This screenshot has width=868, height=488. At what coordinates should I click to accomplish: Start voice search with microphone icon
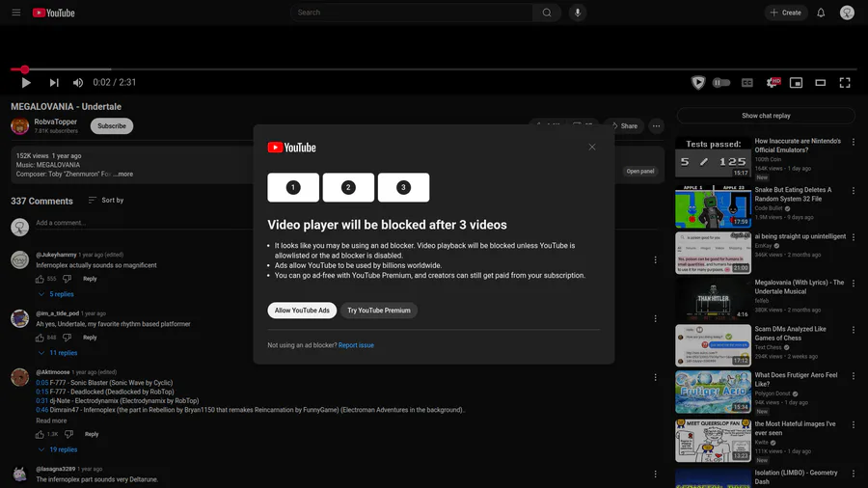578,13
